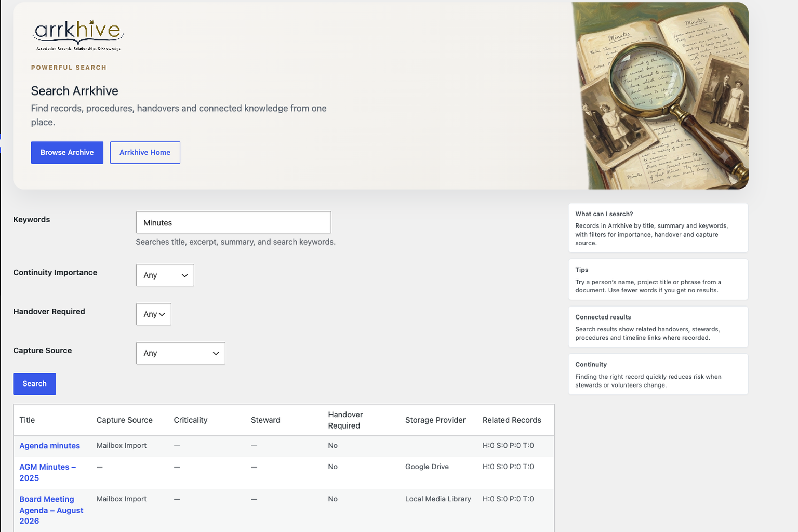This screenshot has width=798, height=532.
Task: Click the Steward column header
Action: pos(265,420)
